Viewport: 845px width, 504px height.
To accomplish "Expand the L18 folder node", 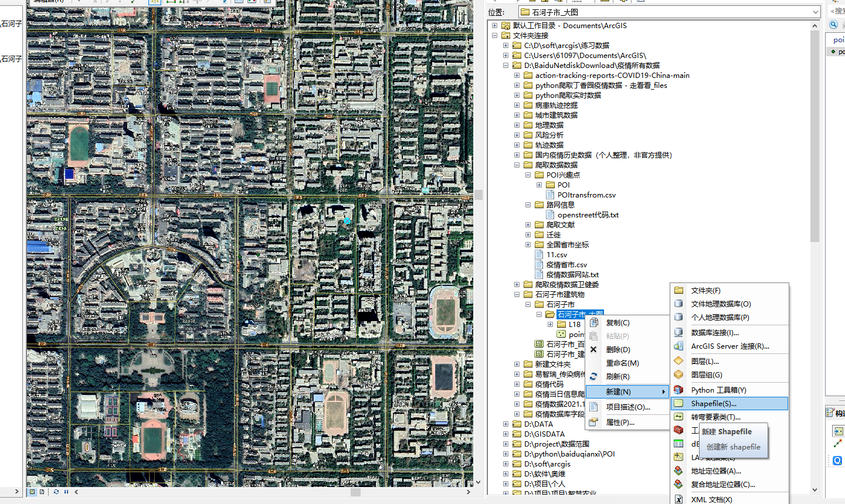I will 550,324.
